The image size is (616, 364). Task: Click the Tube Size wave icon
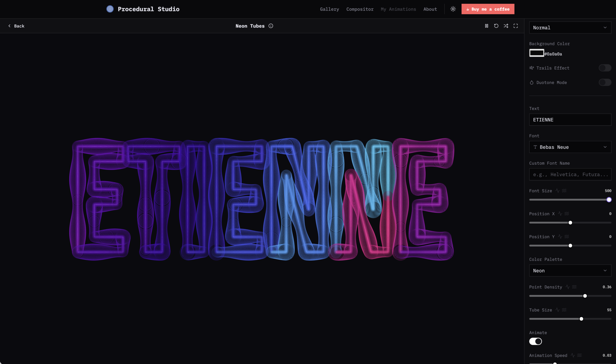[x=564, y=310]
